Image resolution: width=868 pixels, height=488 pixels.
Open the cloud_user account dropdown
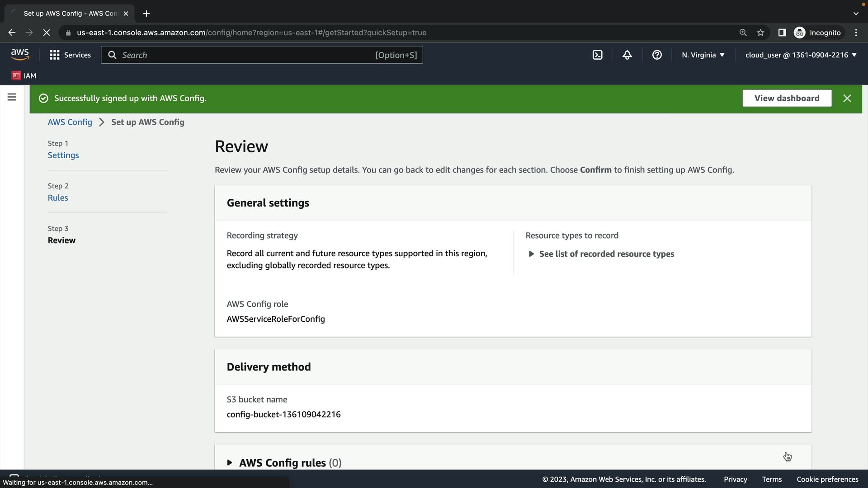[801, 55]
